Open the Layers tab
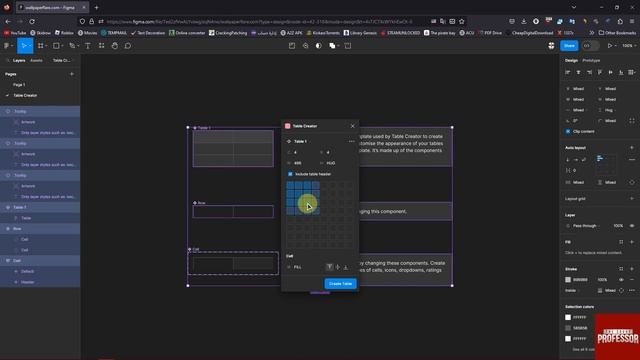The width and height of the screenshot is (640, 360). [19, 60]
